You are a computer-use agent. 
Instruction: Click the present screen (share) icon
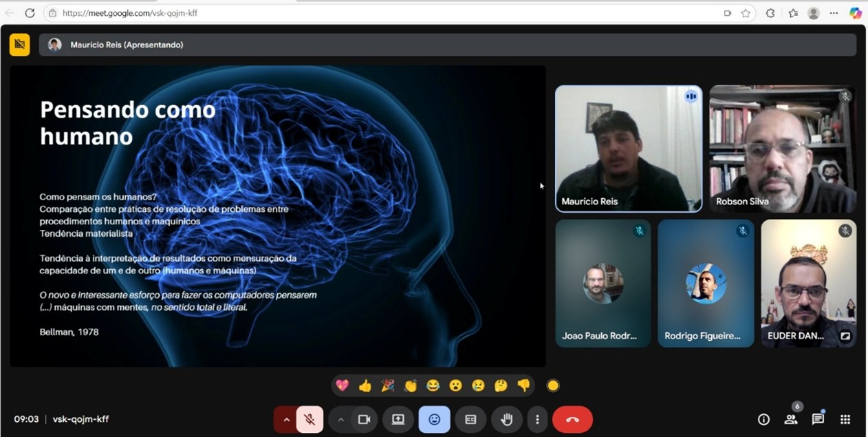point(398,419)
